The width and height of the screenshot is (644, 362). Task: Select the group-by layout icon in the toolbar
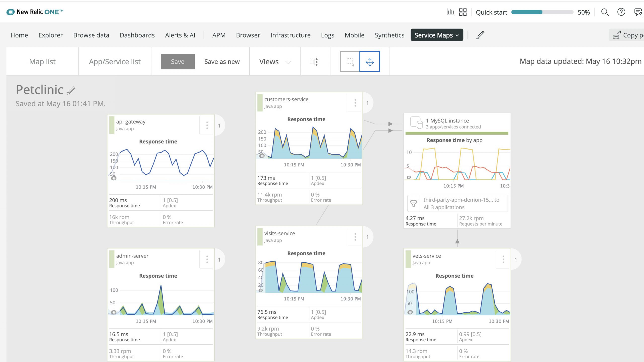click(315, 61)
